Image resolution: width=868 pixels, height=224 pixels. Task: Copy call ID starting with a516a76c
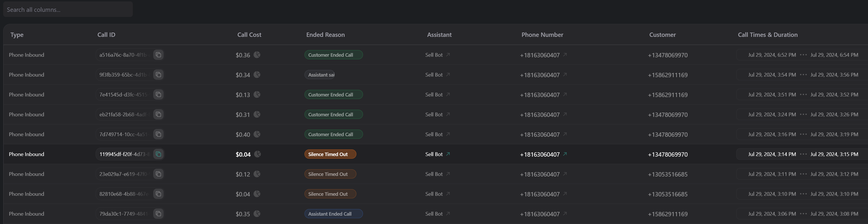click(x=158, y=55)
